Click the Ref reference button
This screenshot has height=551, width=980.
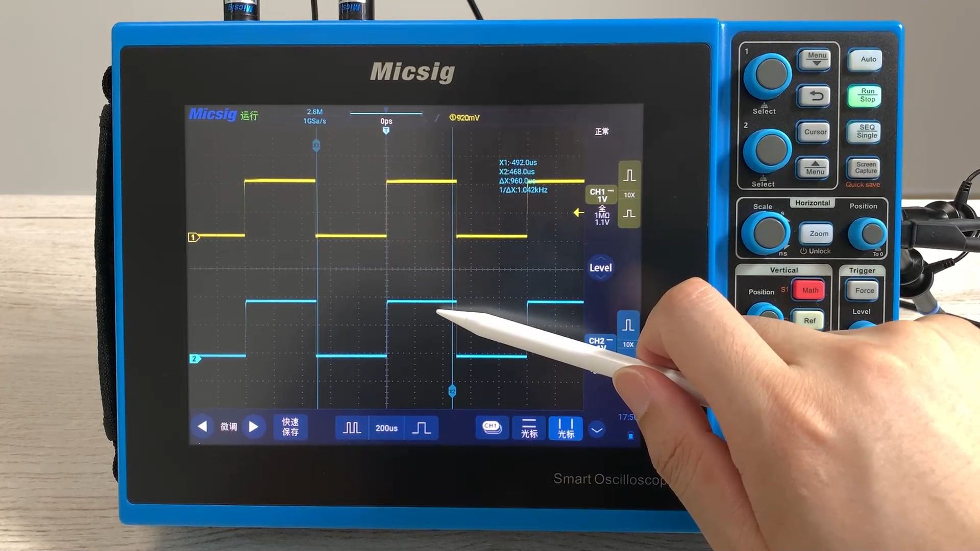[x=810, y=320]
